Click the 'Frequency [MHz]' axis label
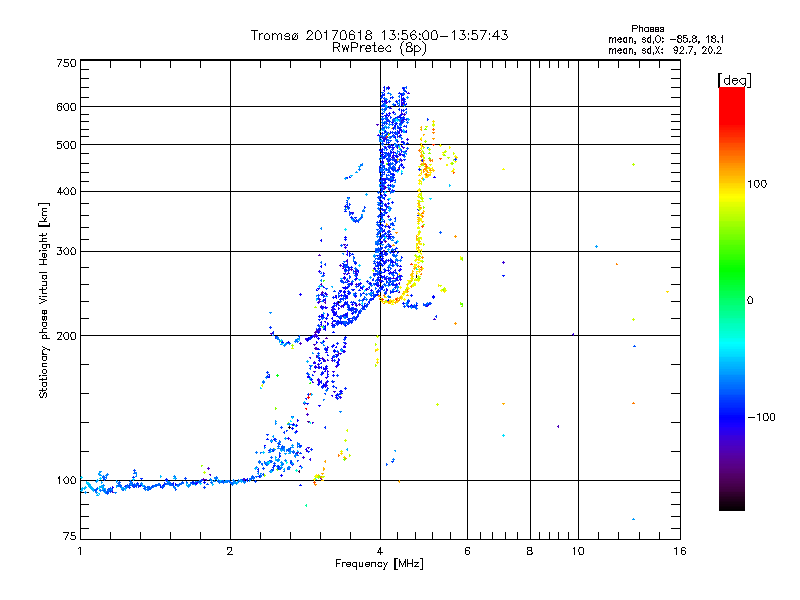 pos(379,564)
